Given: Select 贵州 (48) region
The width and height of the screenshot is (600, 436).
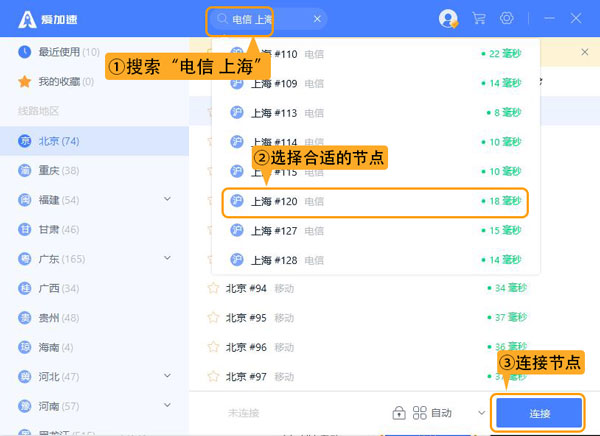Looking at the screenshot, I should (x=94, y=318).
